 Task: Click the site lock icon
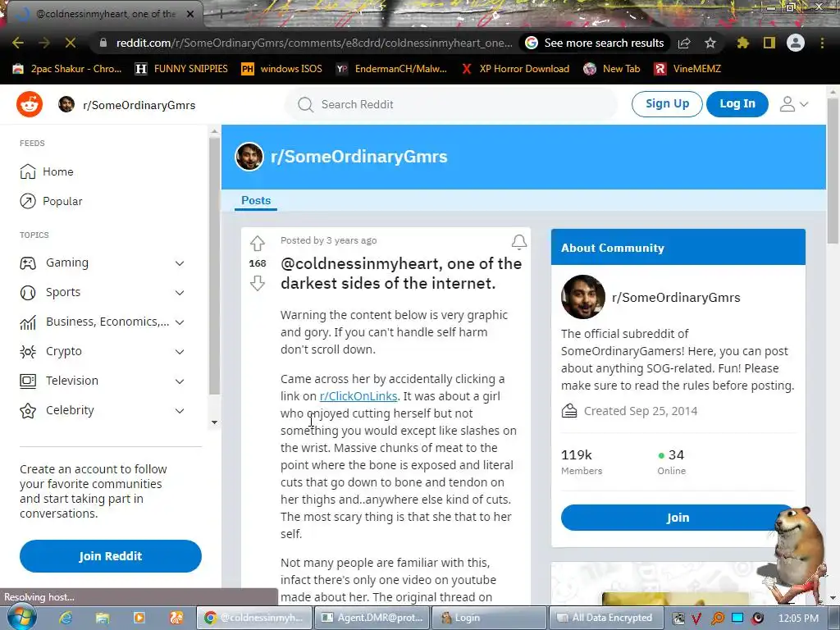tap(103, 43)
